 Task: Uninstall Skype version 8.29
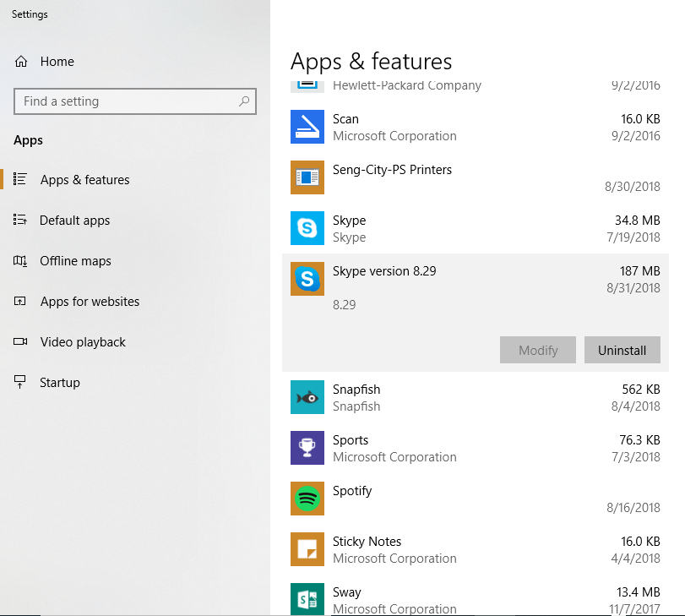(x=622, y=350)
